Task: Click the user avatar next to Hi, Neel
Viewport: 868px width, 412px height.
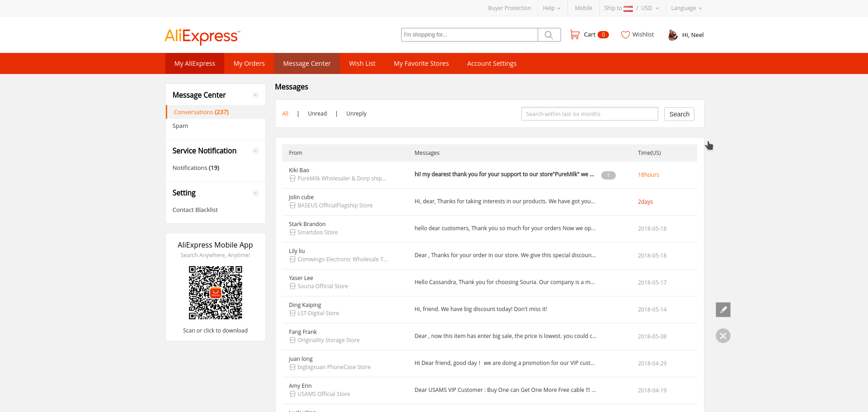Action: [x=672, y=35]
